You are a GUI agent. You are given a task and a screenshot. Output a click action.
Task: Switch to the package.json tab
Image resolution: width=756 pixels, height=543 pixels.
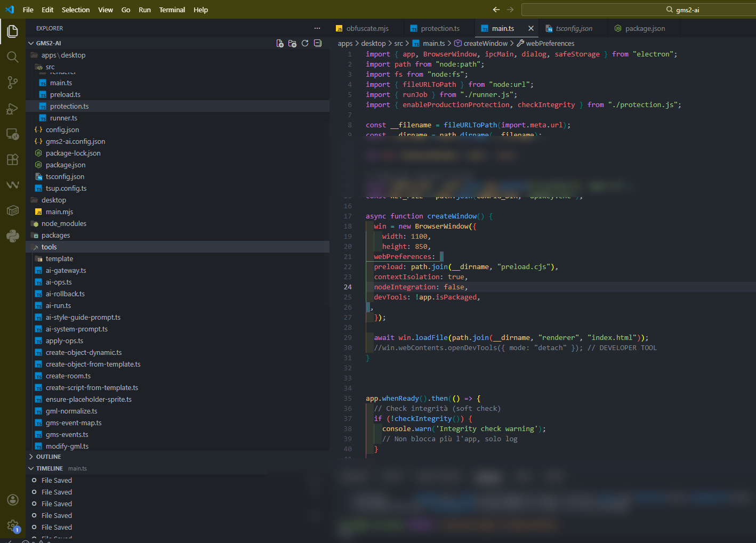click(645, 28)
